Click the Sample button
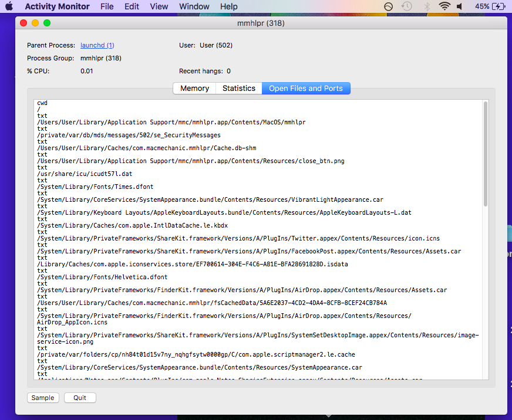Viewport: 512px width, 420px height. (x=43, y=398)
